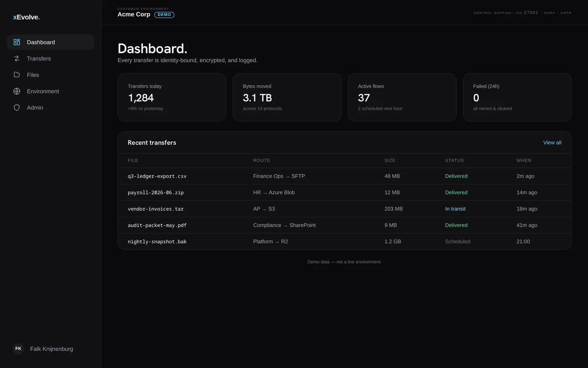Click the Admin shield icon
588x368 pixels.
click(17, 108)
